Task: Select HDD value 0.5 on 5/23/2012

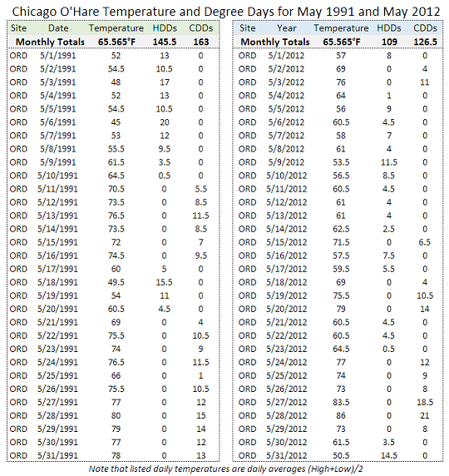Action: (x=388, y=349)
